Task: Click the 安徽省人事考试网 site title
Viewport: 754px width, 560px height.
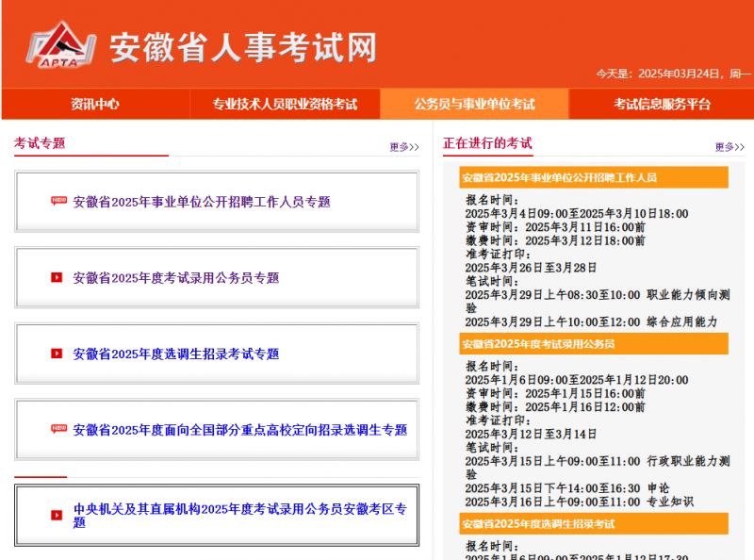Action: [243, 47]
